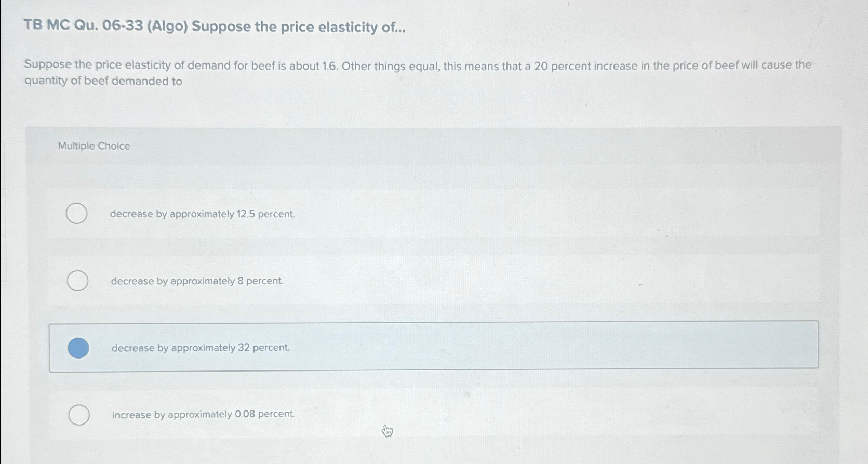The width and height of the screenshot is (868, 464).
Task: Choose answer increase by approximately 0.08 percent
Action: click(203, 414)
